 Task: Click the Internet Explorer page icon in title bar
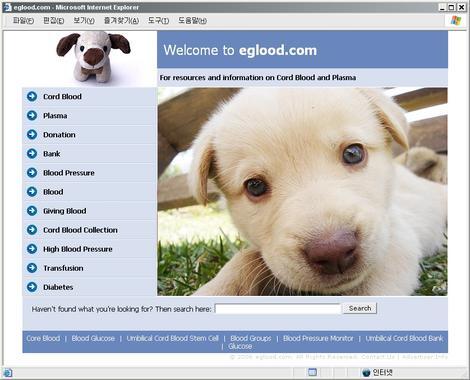point(7,7)
